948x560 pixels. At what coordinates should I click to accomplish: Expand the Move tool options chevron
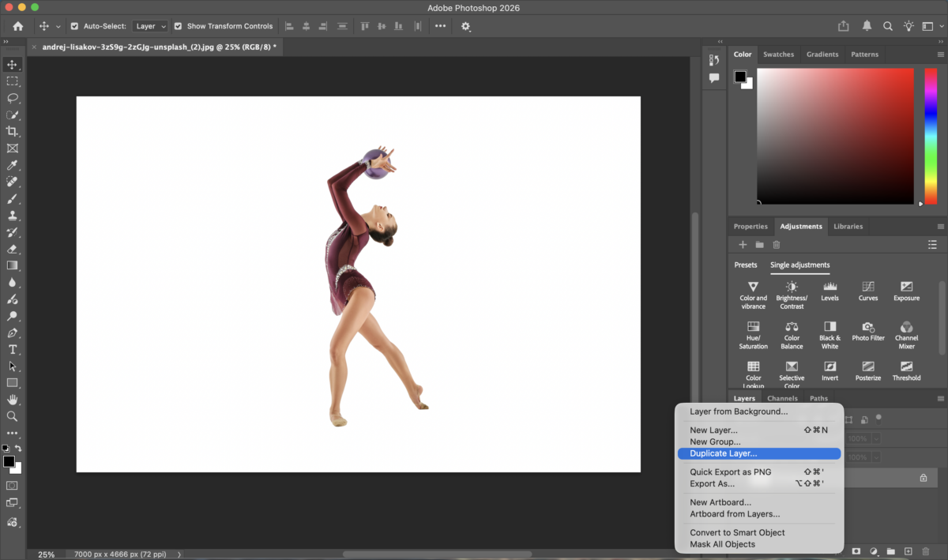(58, 25)
